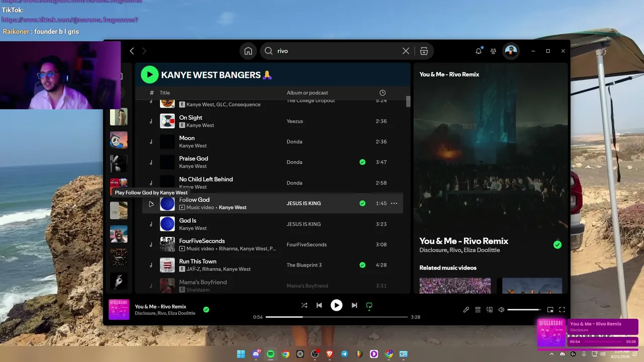Image resolution: width=644 pixels, height=362 pixels.
Task: Open Discord from the taskbar
Action: 256,354
